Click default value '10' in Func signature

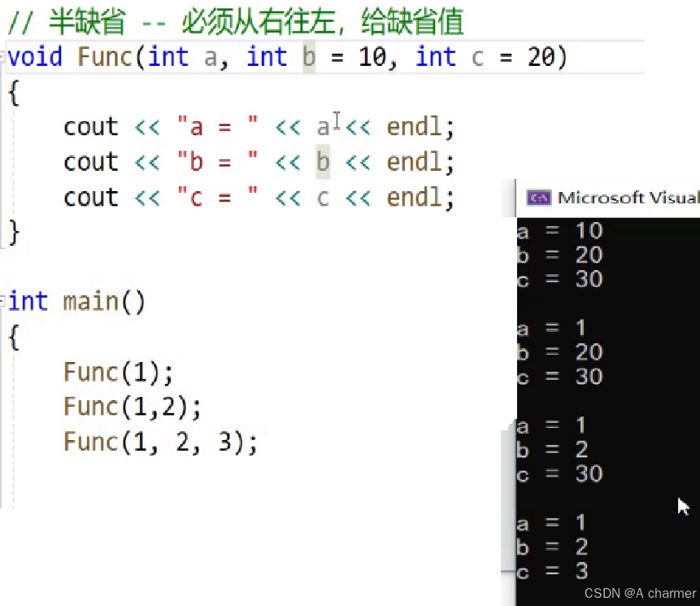click(x=373, y=57)
